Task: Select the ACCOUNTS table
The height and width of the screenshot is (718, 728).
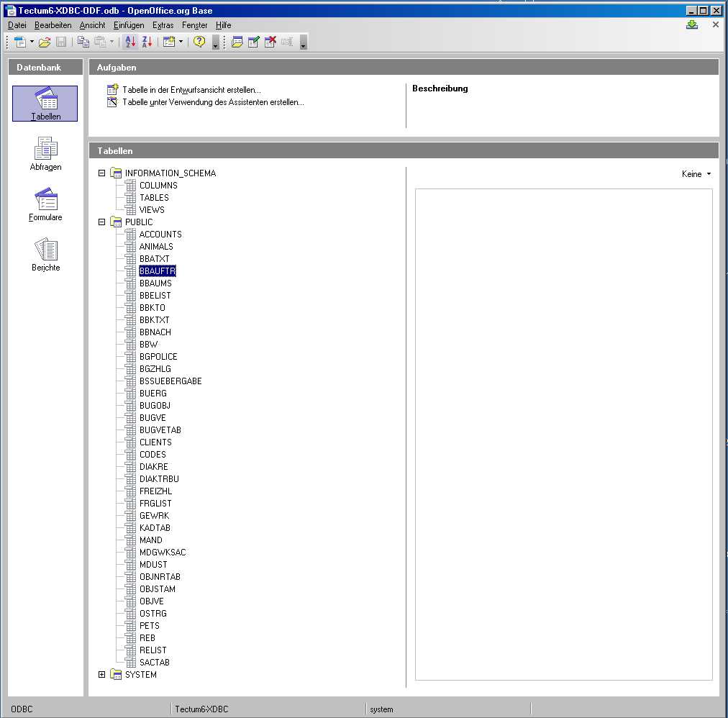Action: coord(160,234)
